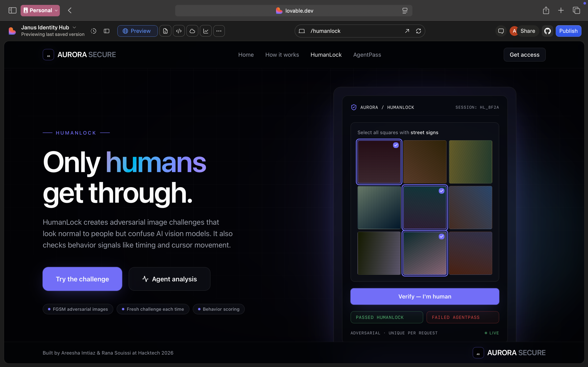588x367 pixels.
Task: Open preview in new tab arrow
Action: tap(407, 31)
